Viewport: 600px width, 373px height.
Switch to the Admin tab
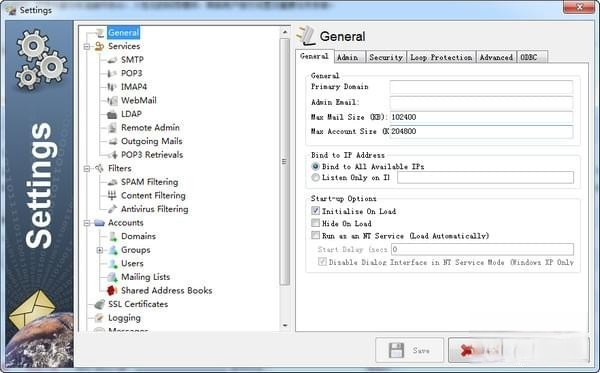[x=349, y=57]
